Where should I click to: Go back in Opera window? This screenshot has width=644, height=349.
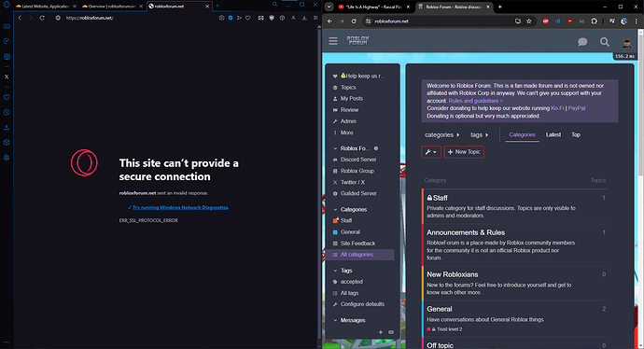[20, 18]
